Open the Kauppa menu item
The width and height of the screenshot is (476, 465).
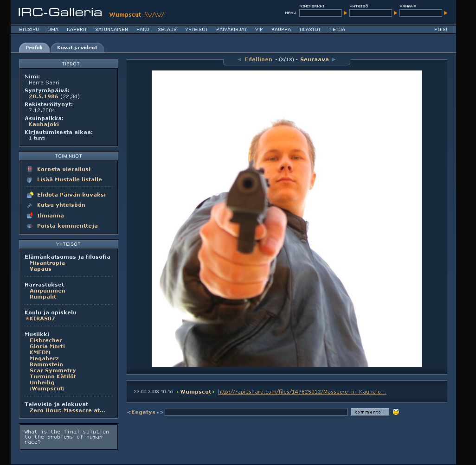[281, 29]
